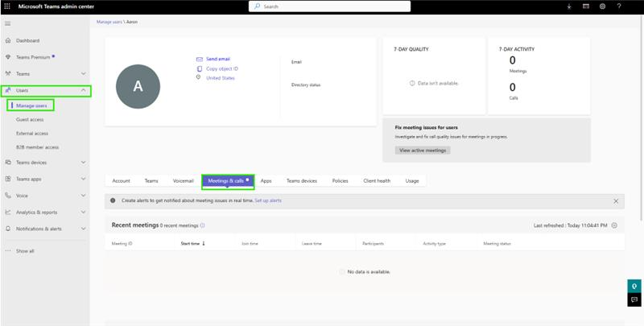644x326 pixels.
Task: Click the Participants column header
Action: (x=373, y=243)
